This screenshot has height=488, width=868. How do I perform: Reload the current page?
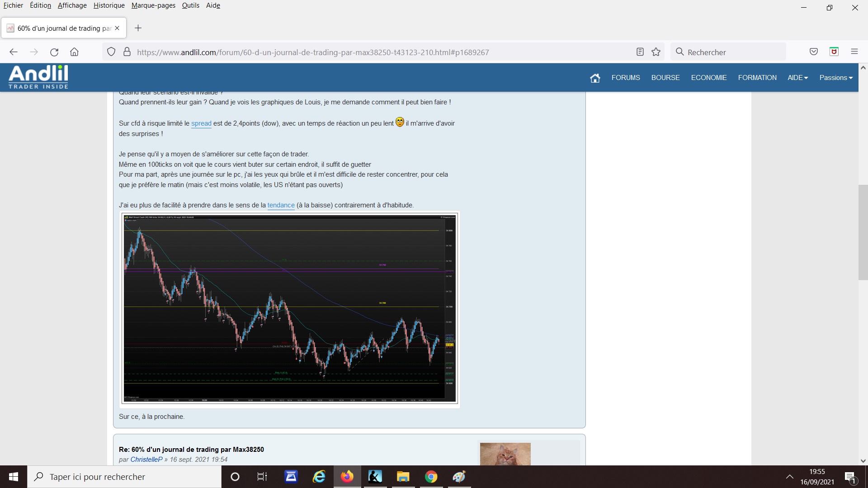54,52
